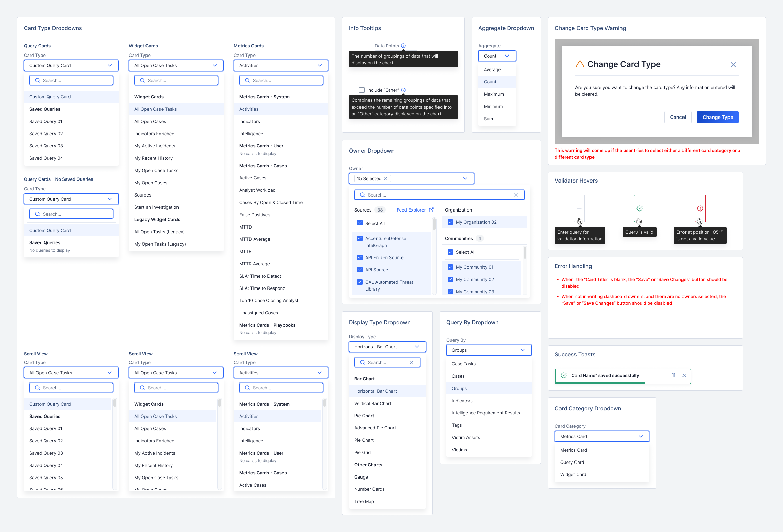Clear the Owner dropdown search field

(x=516, y=195)
